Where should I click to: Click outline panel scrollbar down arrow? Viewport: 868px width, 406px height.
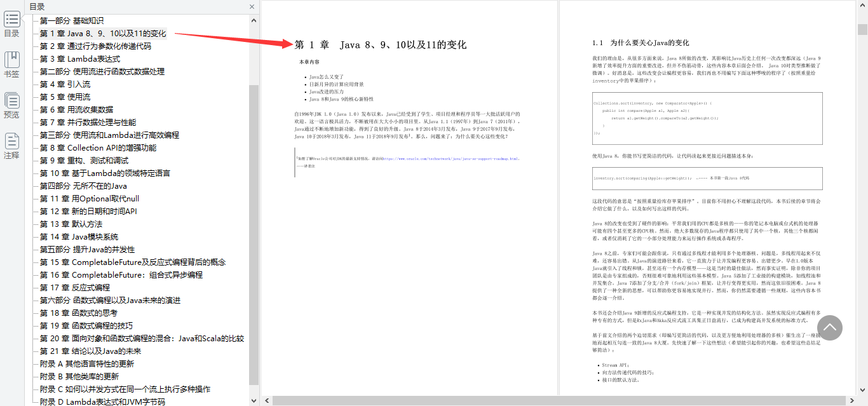(x=254, y=400)
